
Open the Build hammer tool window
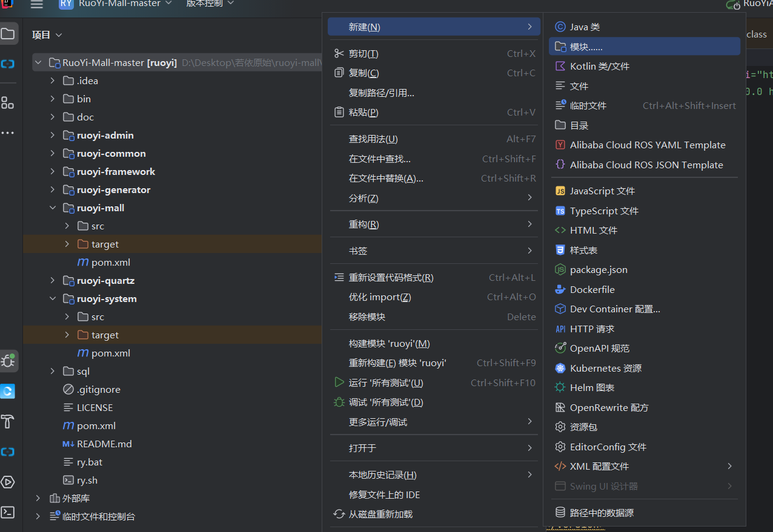pos(8,421)
